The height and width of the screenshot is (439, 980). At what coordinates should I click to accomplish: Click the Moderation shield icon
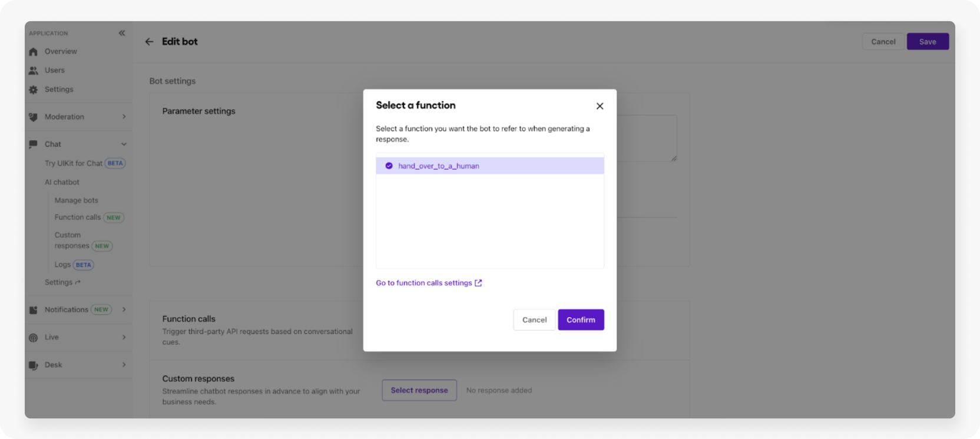pyautogui.click(x=34, y=117)
